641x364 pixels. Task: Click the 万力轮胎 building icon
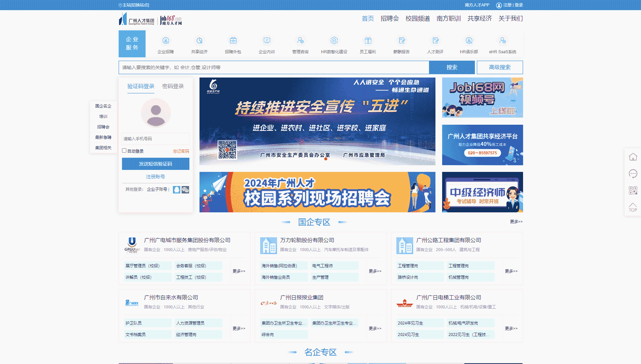[x=269, y=245]
